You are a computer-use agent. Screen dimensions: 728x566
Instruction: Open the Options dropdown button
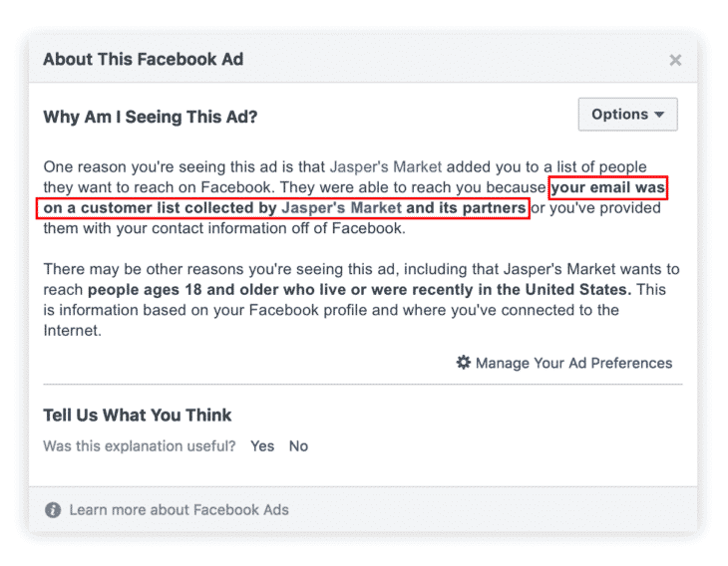tap(627, 115)
